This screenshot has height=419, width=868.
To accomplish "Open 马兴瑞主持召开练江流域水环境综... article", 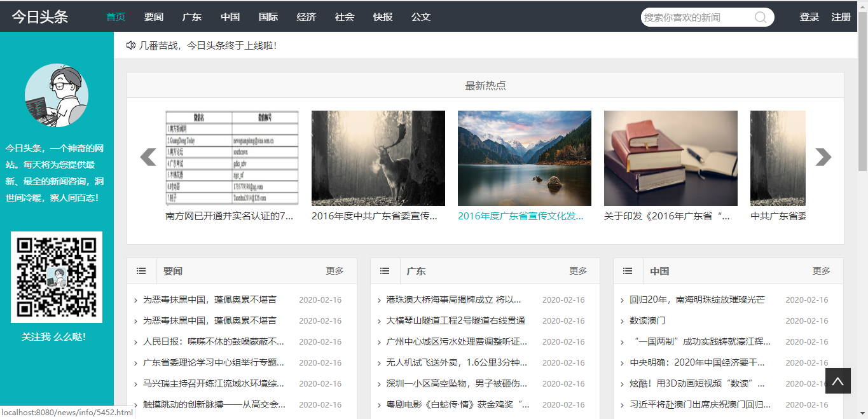I will [x=214, y=384].
